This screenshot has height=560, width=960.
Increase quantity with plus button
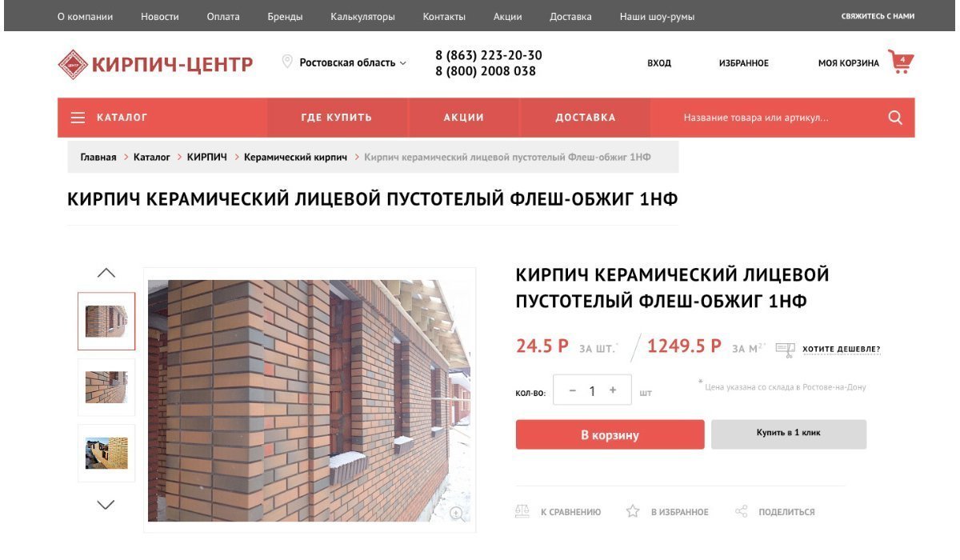click(x=613, y=390)
